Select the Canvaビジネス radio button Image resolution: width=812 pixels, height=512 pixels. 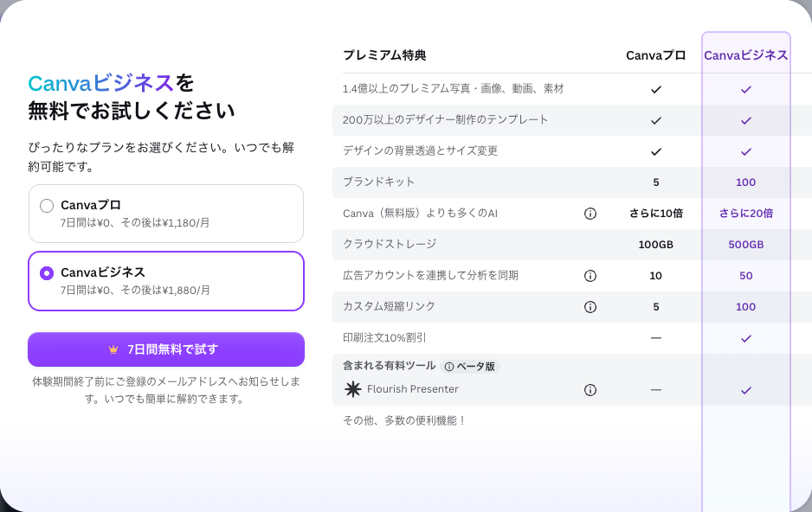click(x=47, y=273)
